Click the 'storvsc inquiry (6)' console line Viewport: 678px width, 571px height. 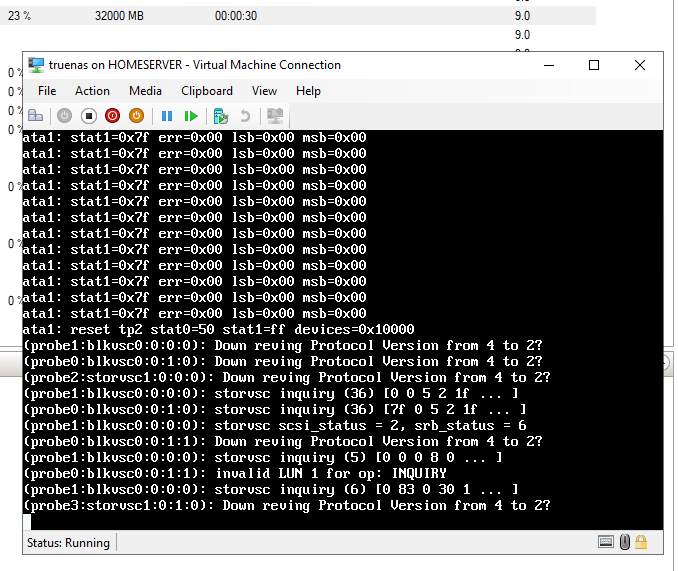pos(270,489)
